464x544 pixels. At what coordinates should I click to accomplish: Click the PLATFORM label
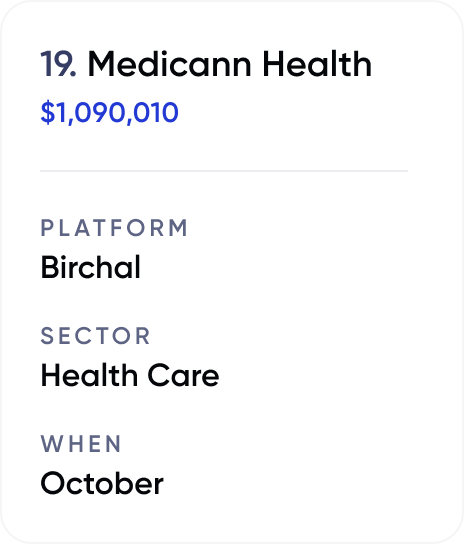114,228
